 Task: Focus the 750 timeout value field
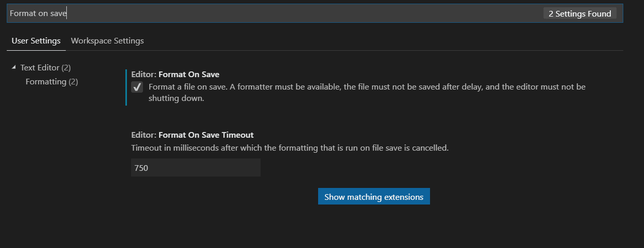[x=196, y=168]
